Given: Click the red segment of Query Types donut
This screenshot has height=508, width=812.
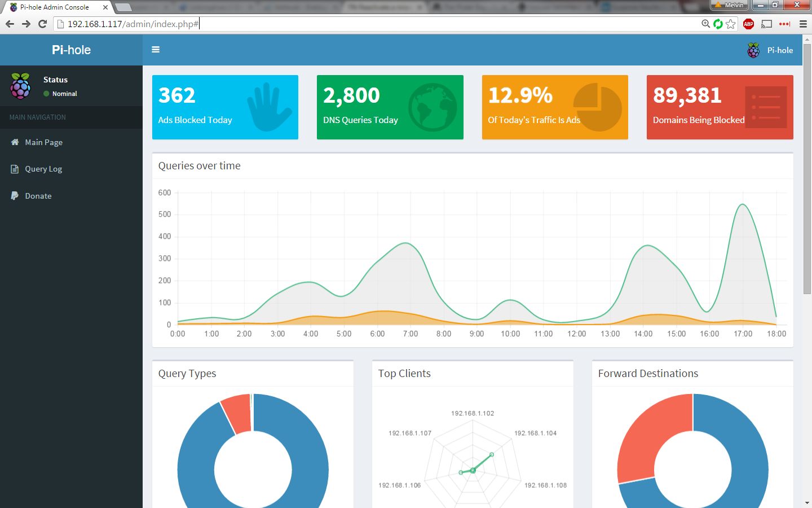Looking at the screenshot, I should (x=237, y=413).
